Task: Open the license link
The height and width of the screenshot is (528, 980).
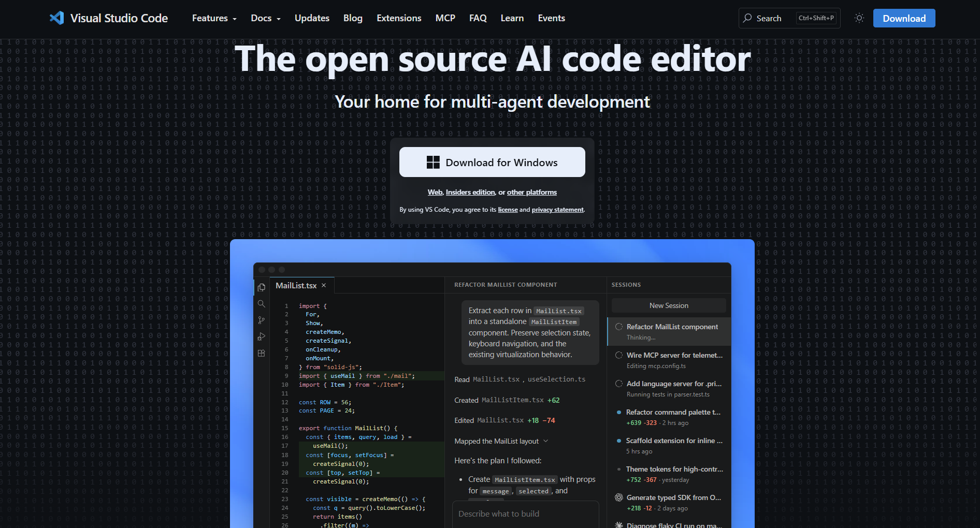Action: (x=508, y=210)
